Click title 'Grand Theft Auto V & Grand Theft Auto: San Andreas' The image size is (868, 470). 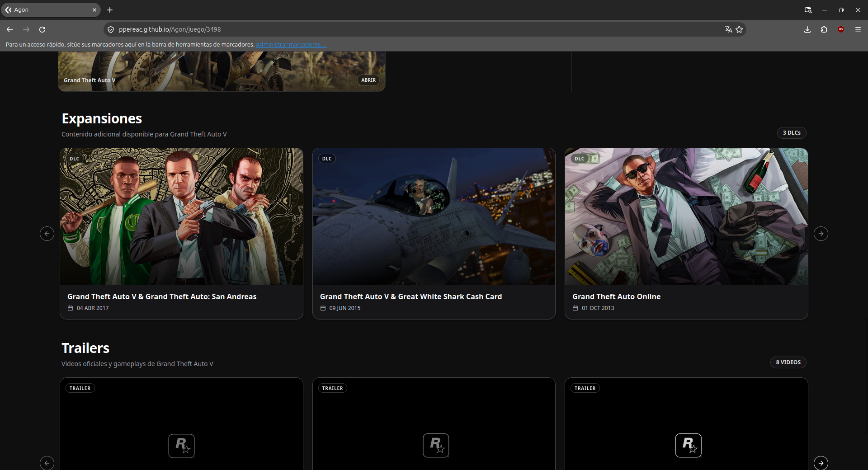click(162, 296)
